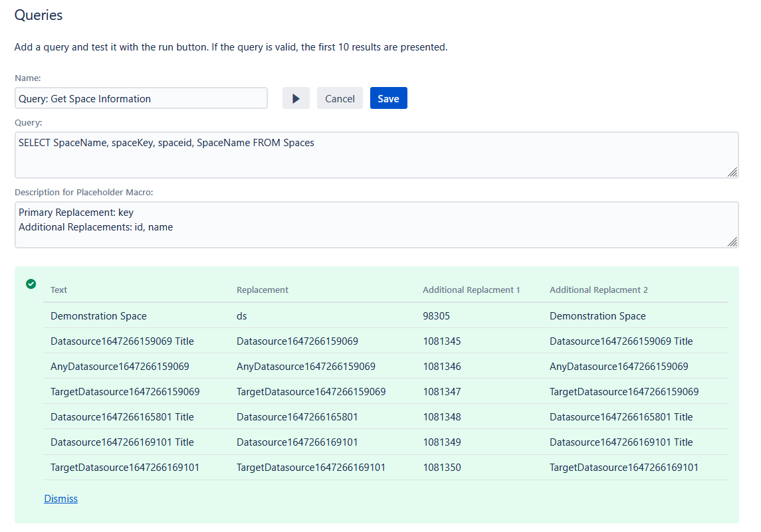Select the 1081350 id cell
This screenshot has height=532, width=761.
point(441,468)
